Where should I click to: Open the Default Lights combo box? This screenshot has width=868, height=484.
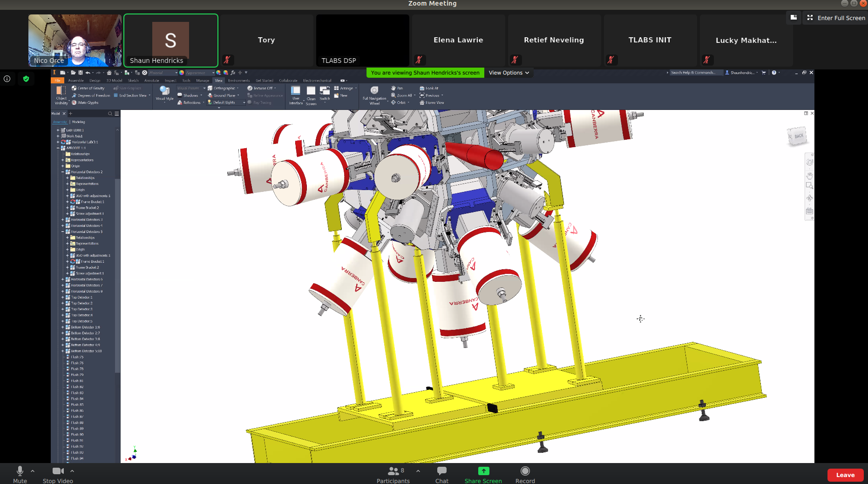(227, 102)
